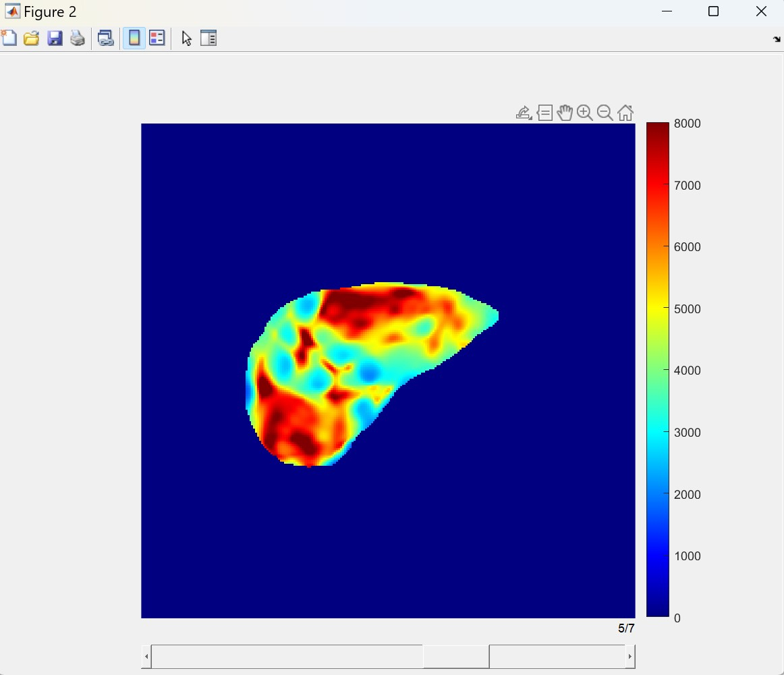Click the New Figure icon
The height and width of the screenshot is (675, 784).
pos(9,38)
